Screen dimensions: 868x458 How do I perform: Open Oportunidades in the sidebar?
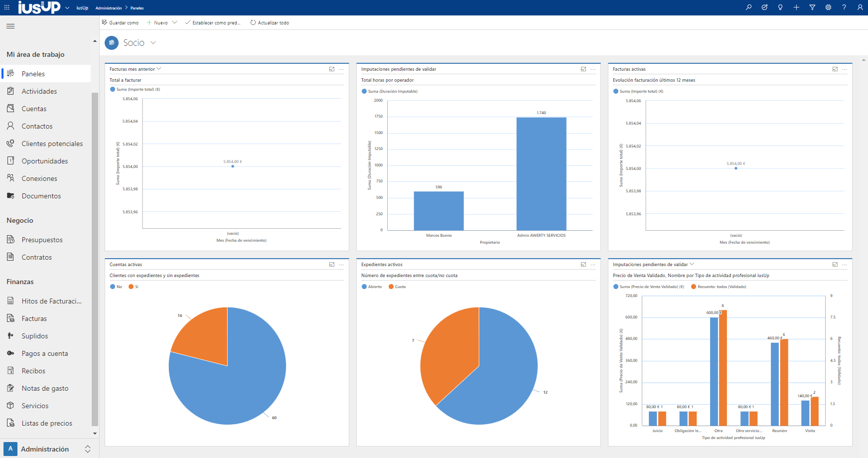point(46,161)
